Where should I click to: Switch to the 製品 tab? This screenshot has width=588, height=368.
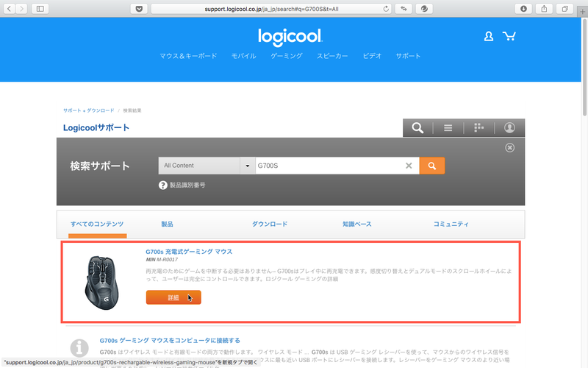click(x=167, y=224)
